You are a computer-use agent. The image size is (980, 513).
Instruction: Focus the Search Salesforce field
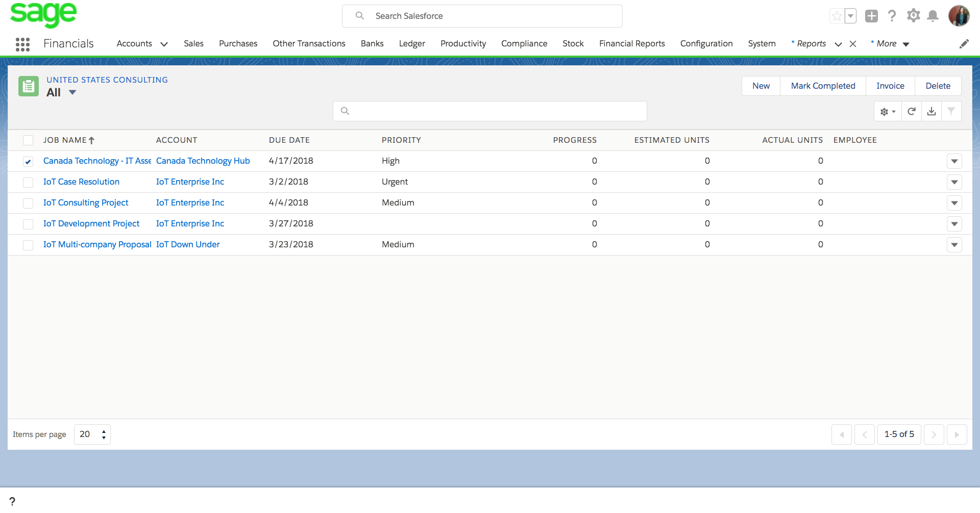tap(482, 16)
